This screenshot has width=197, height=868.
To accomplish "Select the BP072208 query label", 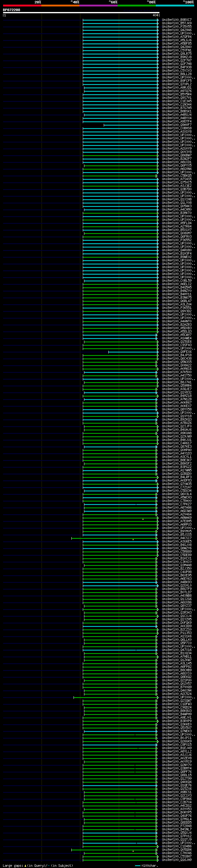I will pyautogui.click(x=11, y=10).
